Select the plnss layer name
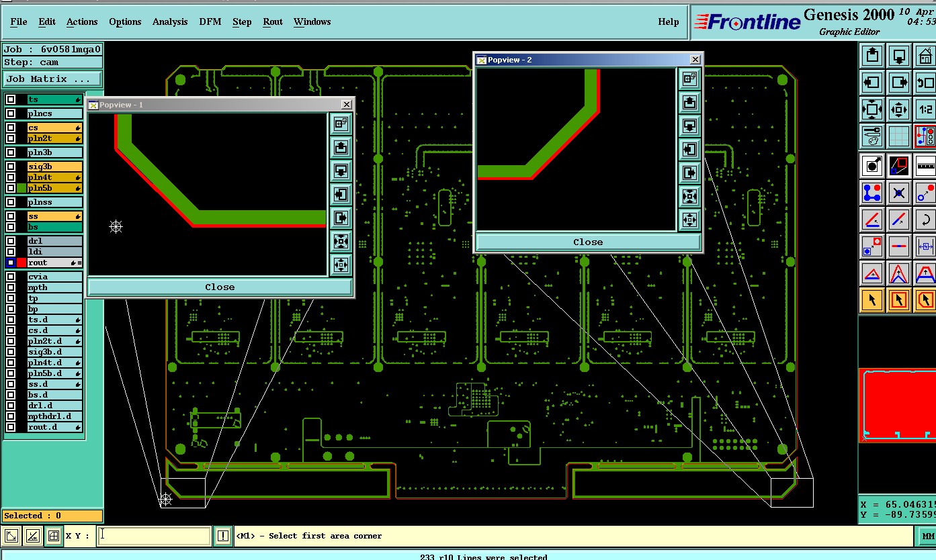 coord(55,202)
